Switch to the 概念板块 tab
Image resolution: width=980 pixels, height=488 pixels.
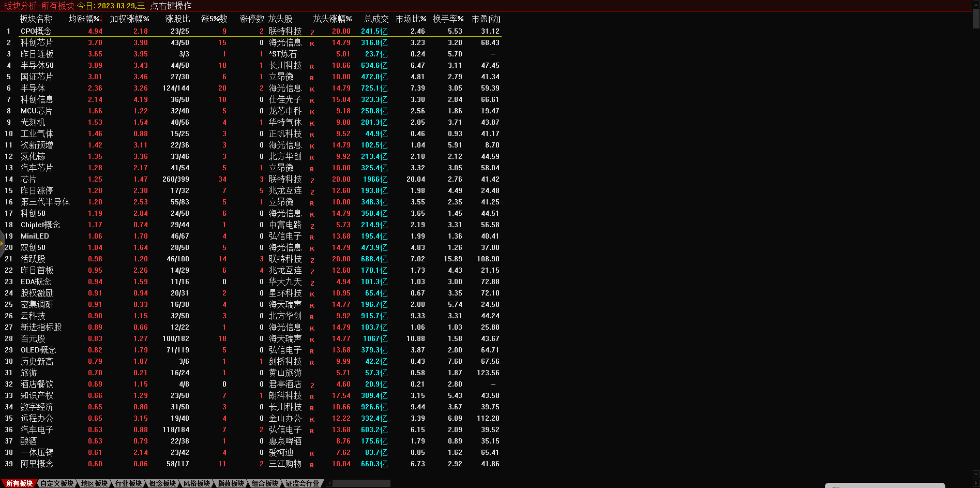pyautogui.click(x=162, y=483)
